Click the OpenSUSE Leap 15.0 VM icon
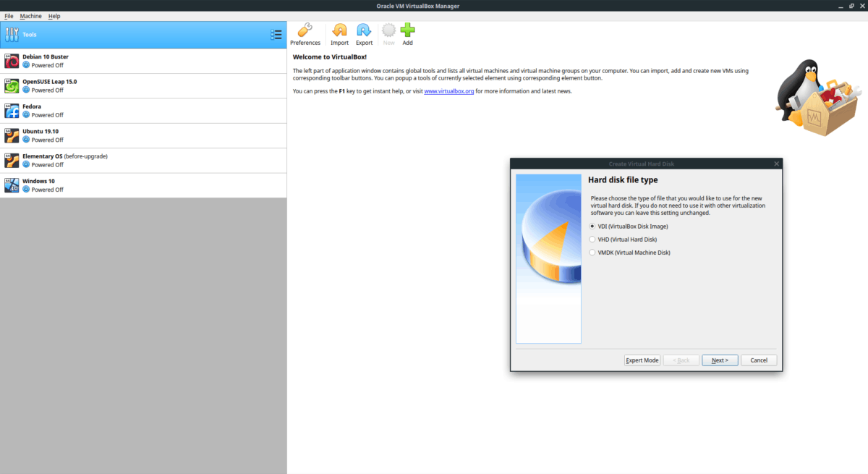 11,85
